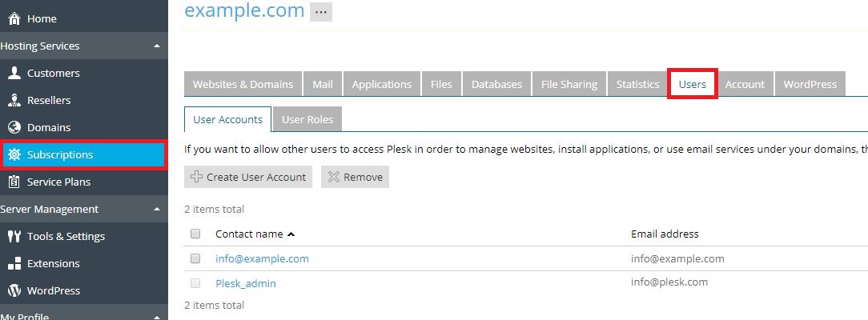Open the example.com ellipsis menu
This screenshot has height=320, width=868.
pos(320,12)
